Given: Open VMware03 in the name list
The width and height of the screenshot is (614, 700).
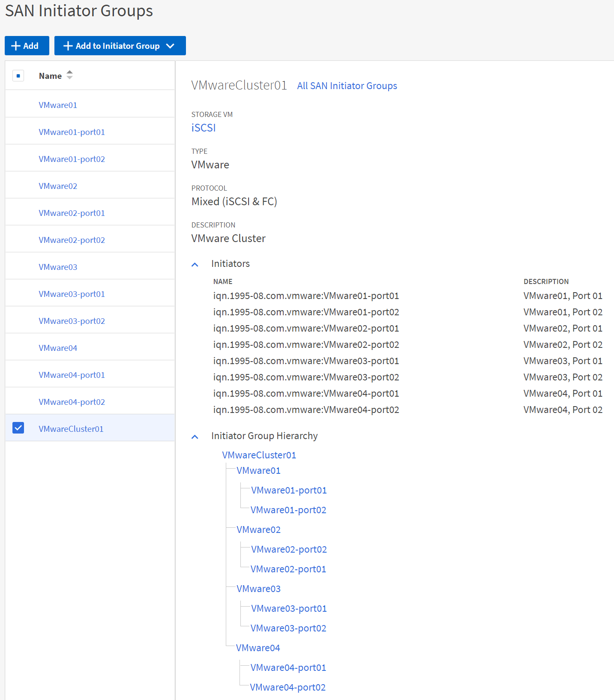Looking at the screenshot, I should [58, 267].
